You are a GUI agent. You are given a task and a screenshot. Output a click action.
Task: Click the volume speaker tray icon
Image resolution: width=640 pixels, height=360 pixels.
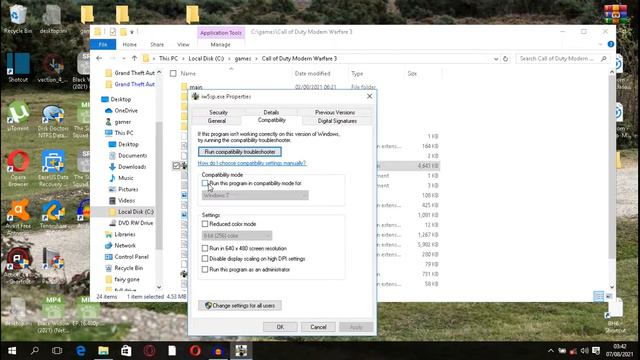coord(584,351)
